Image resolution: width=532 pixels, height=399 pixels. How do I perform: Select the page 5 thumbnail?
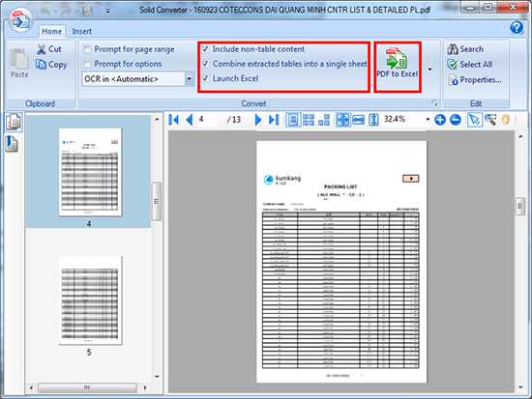pyautogui.click(x=90, y=301)
